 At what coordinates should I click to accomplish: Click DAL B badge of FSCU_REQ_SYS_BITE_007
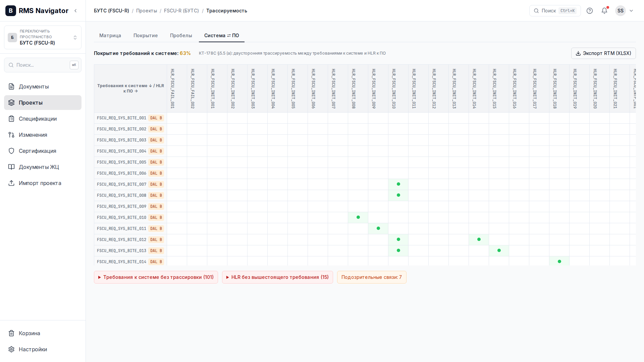[x=156, y=184]
